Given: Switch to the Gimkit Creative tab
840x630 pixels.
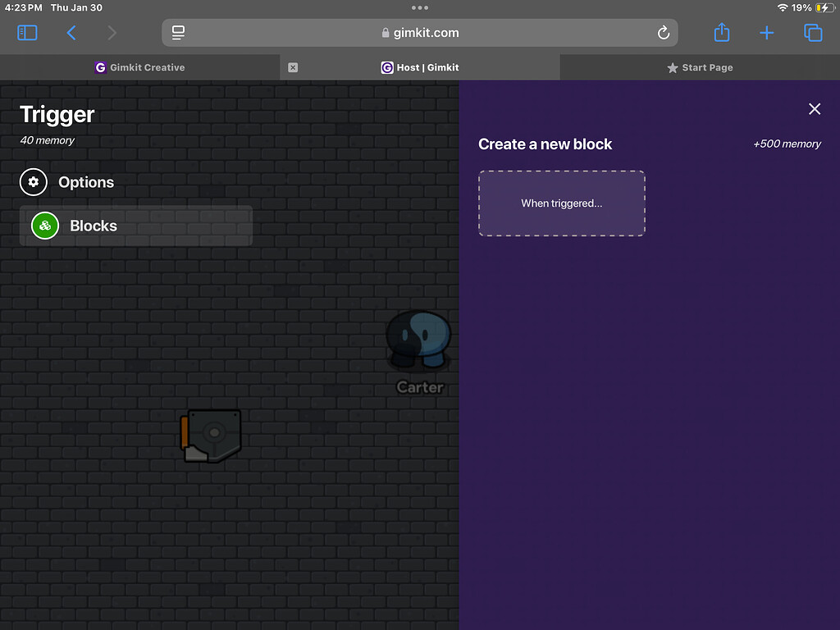Looking at the screenshot, I should tap(139, 67).
